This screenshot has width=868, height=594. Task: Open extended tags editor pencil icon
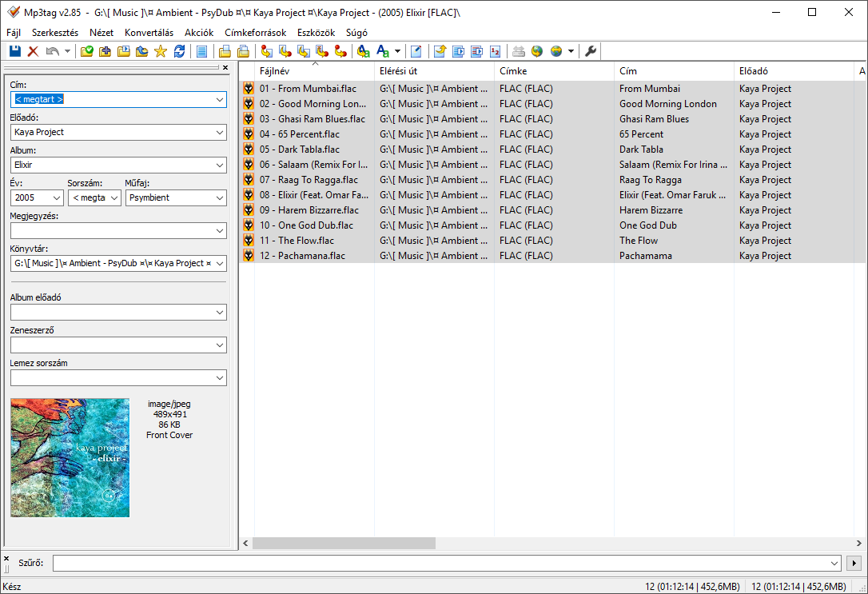click(416, 51)
